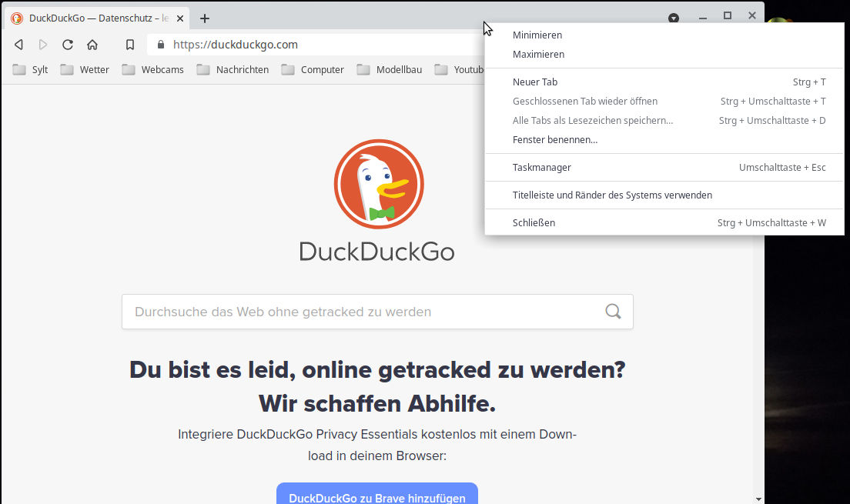Select Schließen in the context menu
The image size is (850, 504).
click(664, 222)
